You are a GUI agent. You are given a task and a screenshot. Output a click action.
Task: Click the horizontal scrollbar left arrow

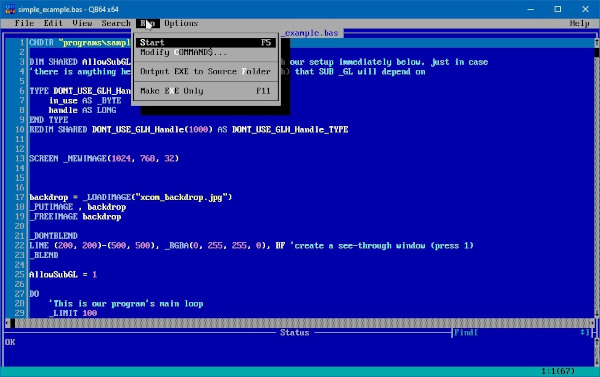tap(7, 323)
